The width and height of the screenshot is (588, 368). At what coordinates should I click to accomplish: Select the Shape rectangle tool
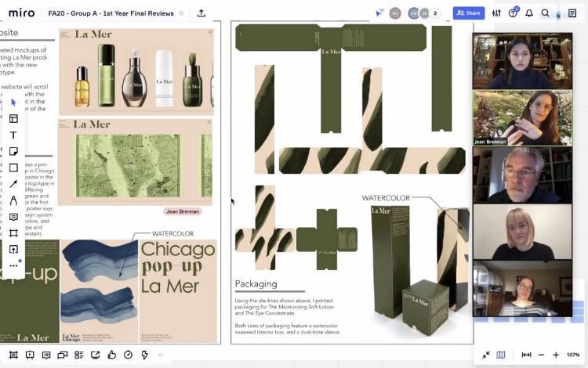click(13, 168)
